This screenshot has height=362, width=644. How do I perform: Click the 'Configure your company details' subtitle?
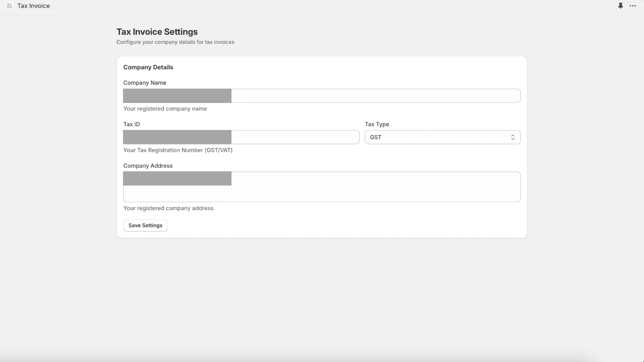(175, 42)
